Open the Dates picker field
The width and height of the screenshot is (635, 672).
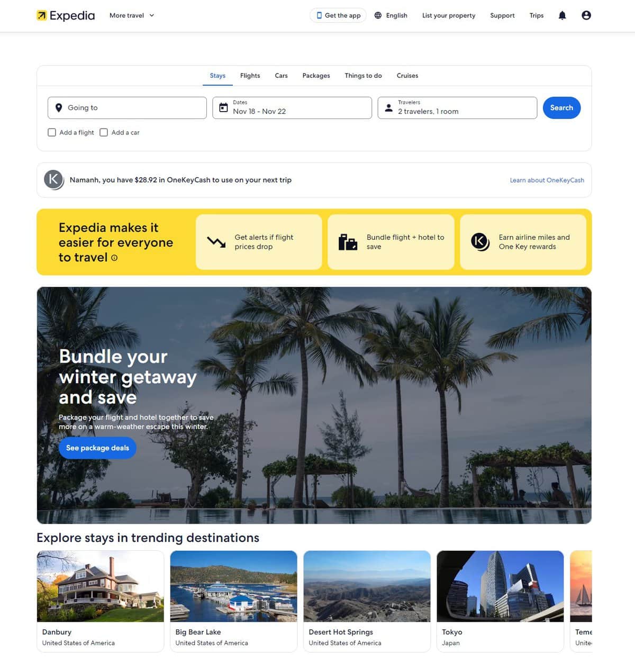click(x=292, y=108)
